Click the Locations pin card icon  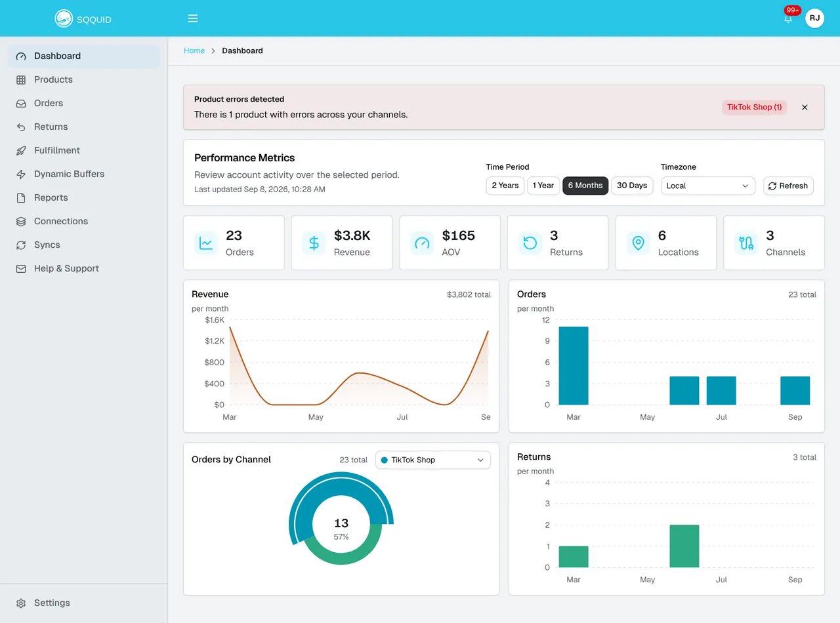point(638,243)
